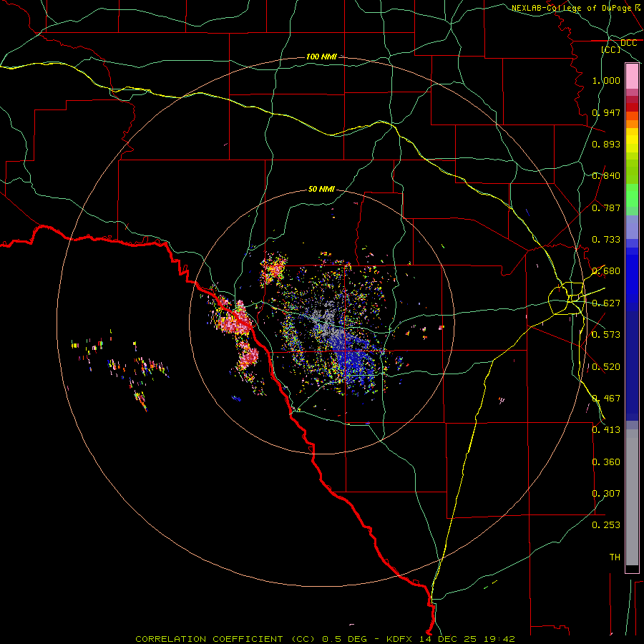Click the 14 DEC 25 date text
This screenshot has width=644, height=644.
[x=448, y=639]
